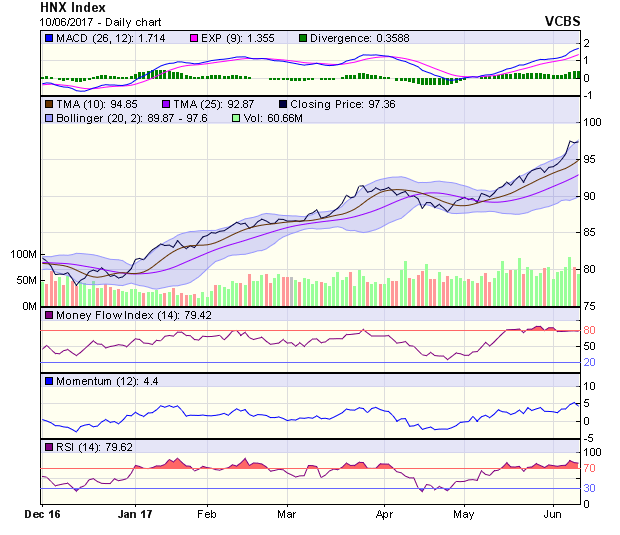Select the Feb date axis label

(206, 513)
